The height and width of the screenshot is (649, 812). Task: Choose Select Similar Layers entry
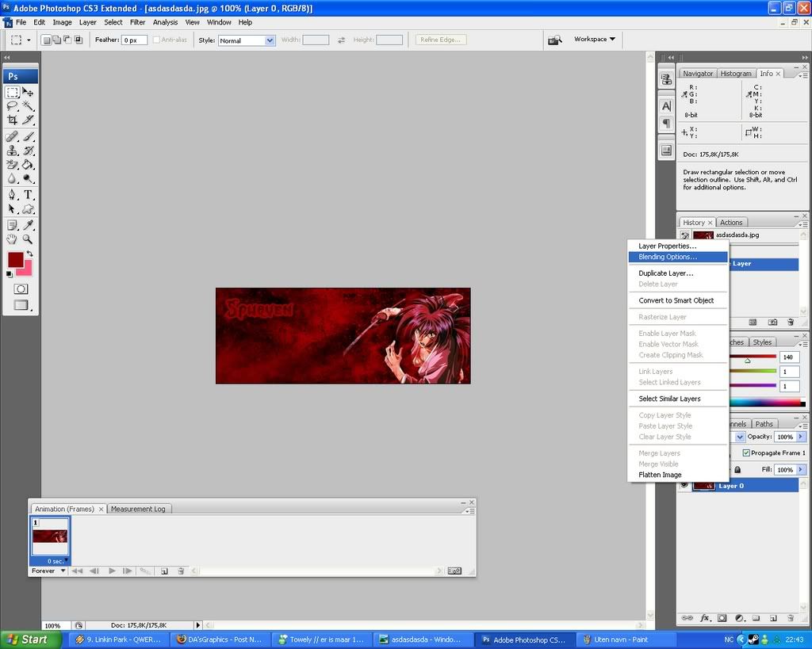click(x=677, y=399)
